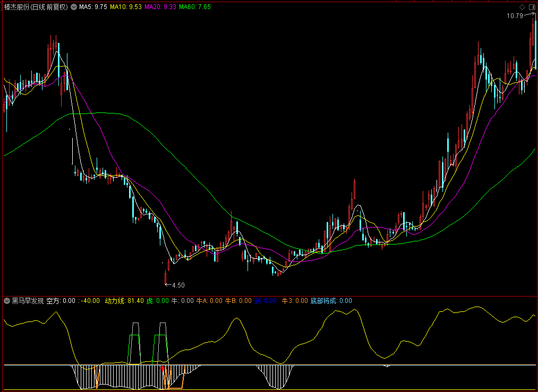Click the 空方: 0.00 indicator value
The height and width of the screenshot is (392, 538).
[x=61, y=301]
